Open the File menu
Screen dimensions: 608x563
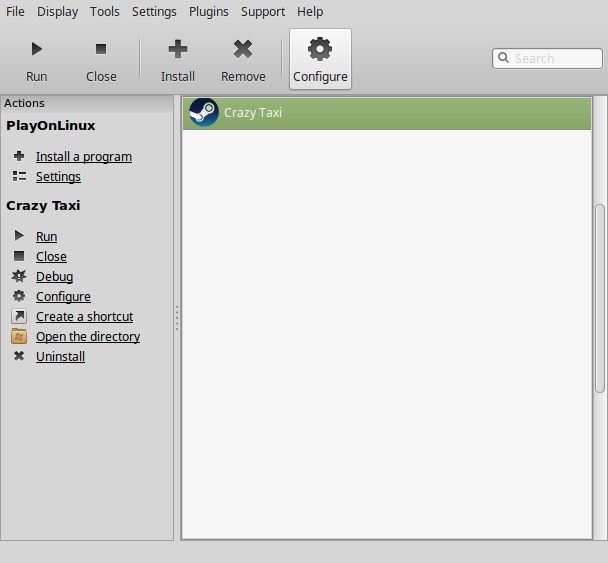coord(15,12)
